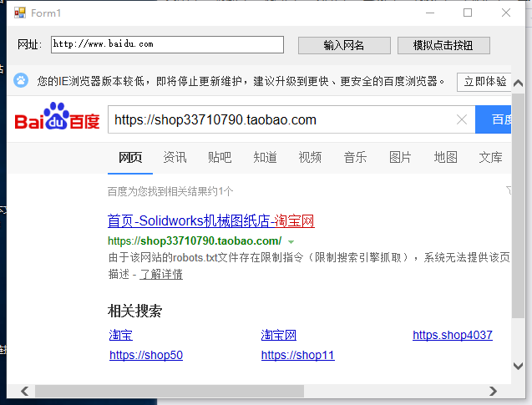Open related search https://shop11
This screenshot has height=405, width=532.
(x=298, y=355)
